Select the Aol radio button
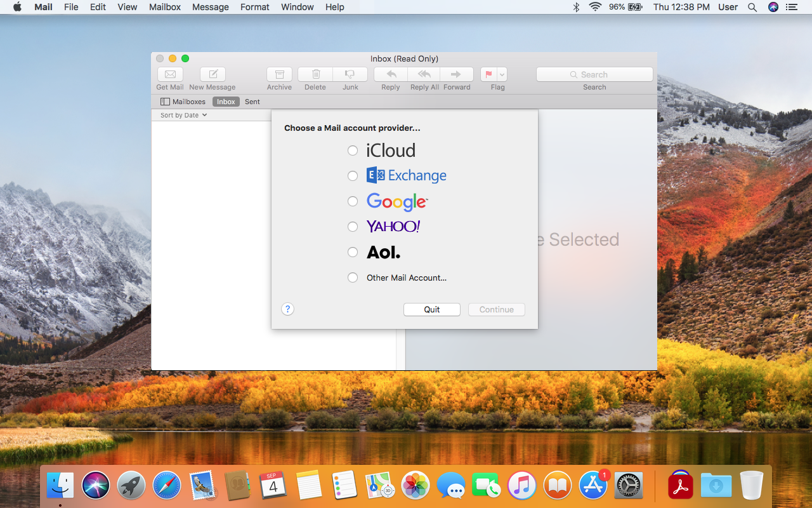Screen dimensions: 812x508 (x=353, y=252)
